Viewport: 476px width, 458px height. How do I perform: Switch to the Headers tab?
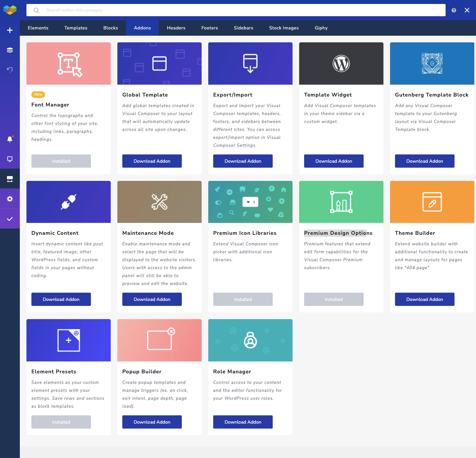pyautogui.click(x=176, y=28)
